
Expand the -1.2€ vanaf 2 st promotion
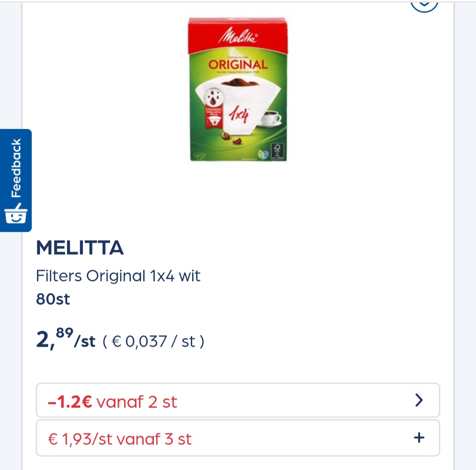pos(238,400)
